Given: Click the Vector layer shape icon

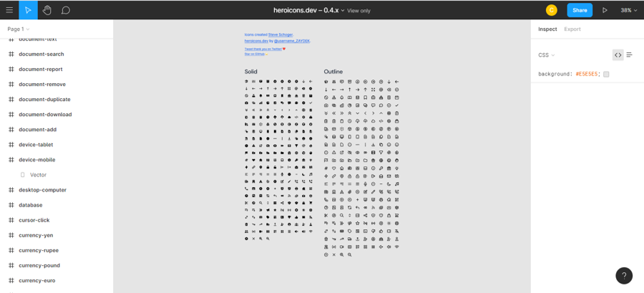Looking at the screenshot, I should (23, 175).
